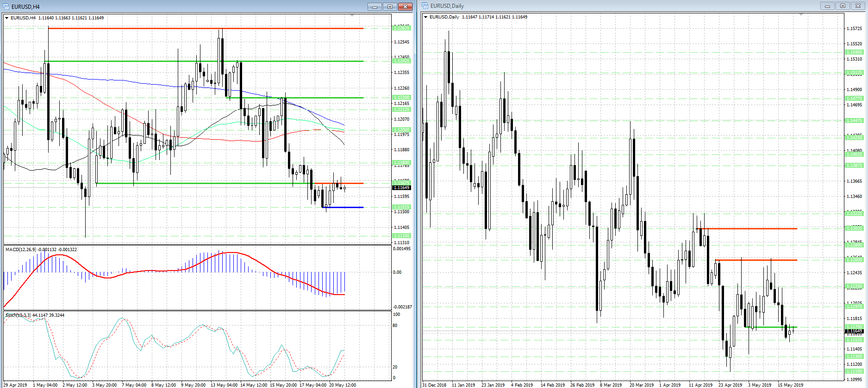
Task: Click the MACD(12,26,9) indicator label
Action: 41,250
